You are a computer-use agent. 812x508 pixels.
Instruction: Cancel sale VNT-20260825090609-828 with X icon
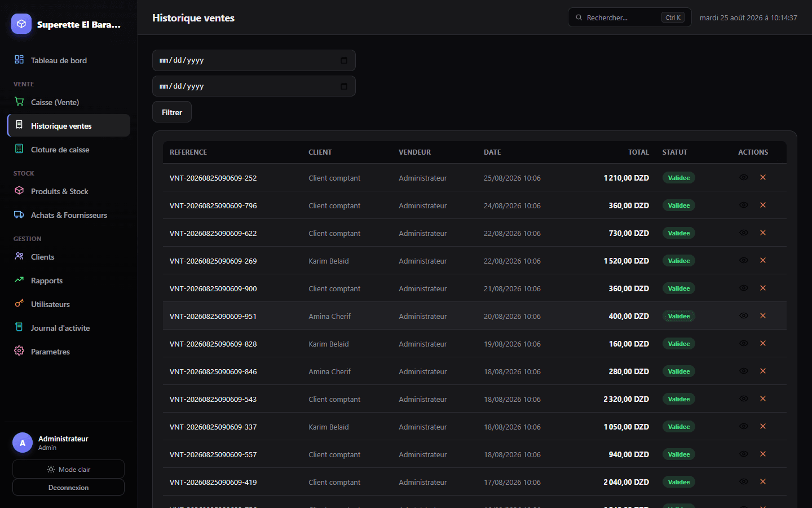point(763,343)
